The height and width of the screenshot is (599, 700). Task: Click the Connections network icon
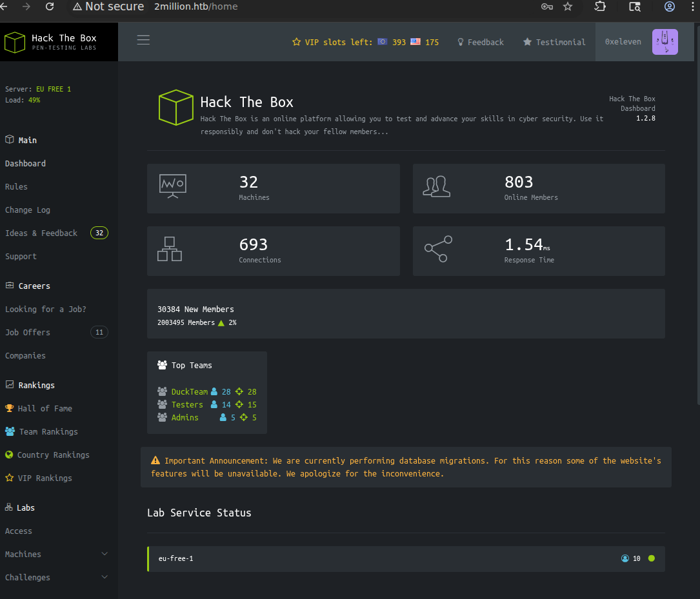170,249
